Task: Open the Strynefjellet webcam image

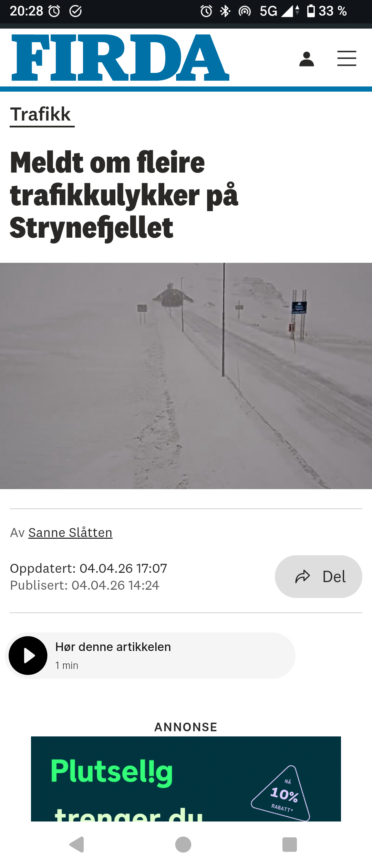Action: click(186, 376)
